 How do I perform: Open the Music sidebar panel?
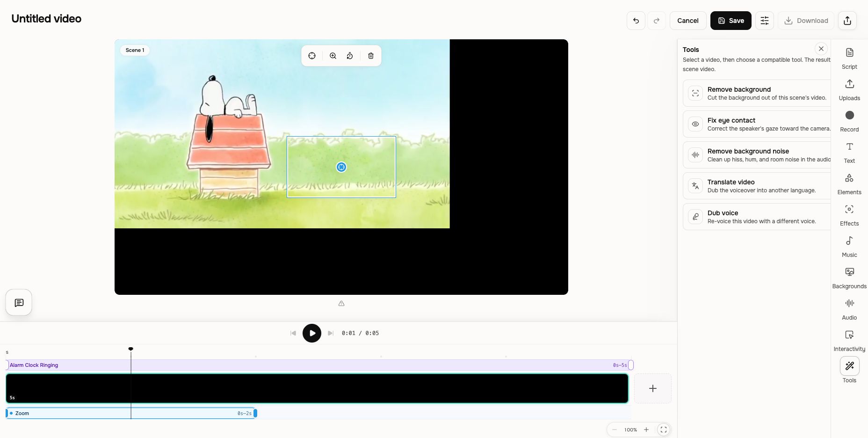(x=849, y=247)
